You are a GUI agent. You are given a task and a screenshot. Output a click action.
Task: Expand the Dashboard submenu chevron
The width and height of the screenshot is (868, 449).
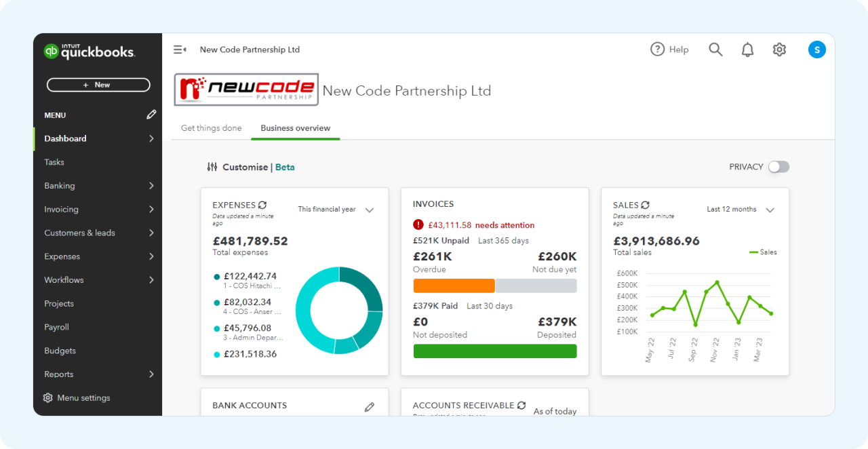(151, 138)
